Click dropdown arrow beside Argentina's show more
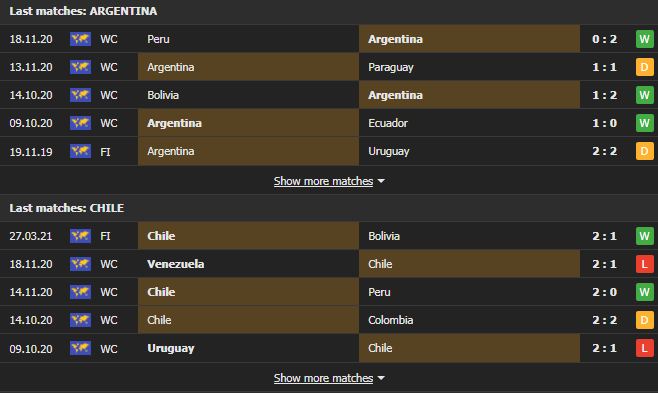 (381, 181)
